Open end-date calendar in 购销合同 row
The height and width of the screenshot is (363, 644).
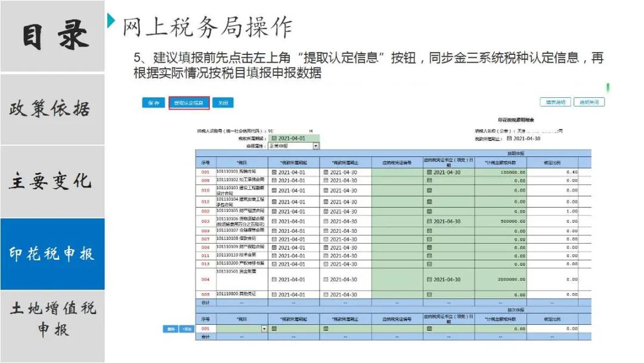click(x=326, y=173)
